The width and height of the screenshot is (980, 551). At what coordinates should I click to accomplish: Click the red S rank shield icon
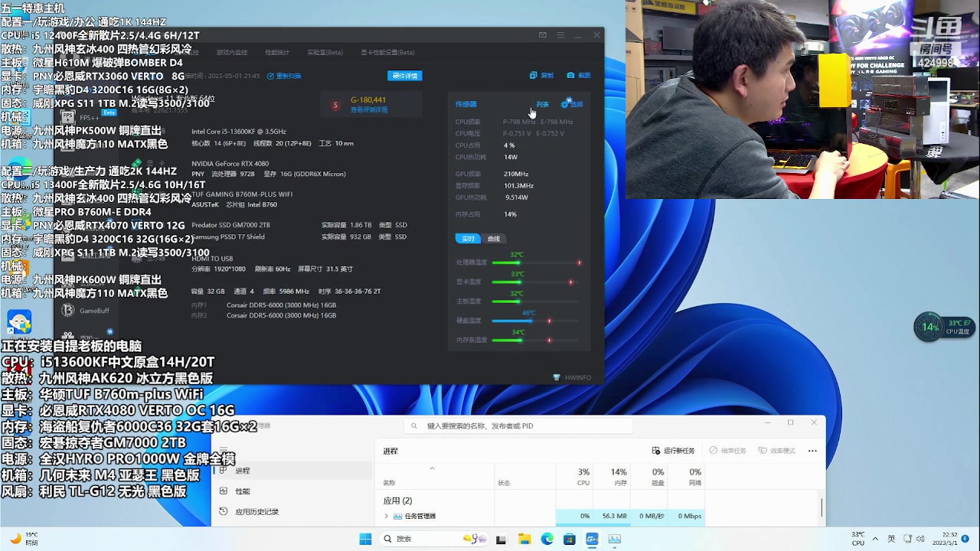335,105
